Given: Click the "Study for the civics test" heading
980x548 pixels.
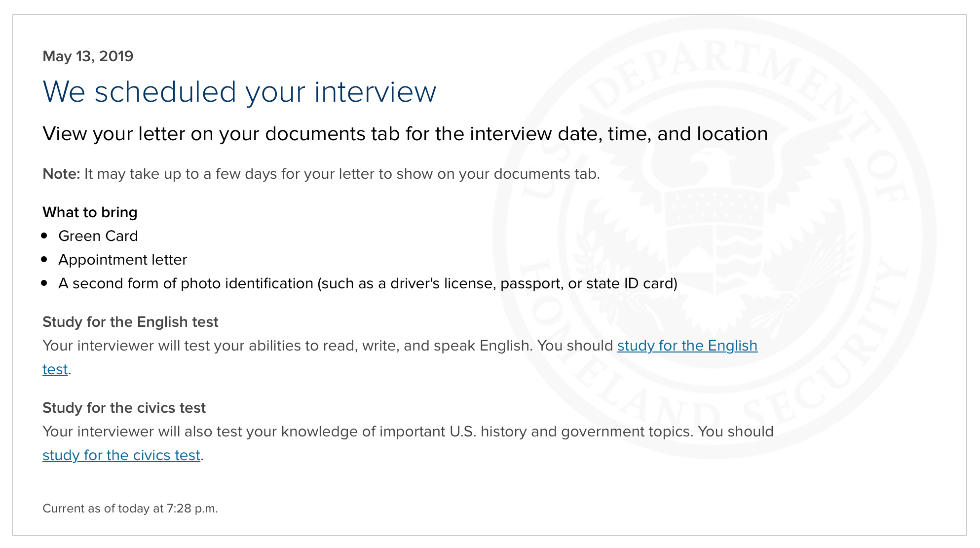Looking at the screenshot, I should pyautogui.click(x=124, y=408).
